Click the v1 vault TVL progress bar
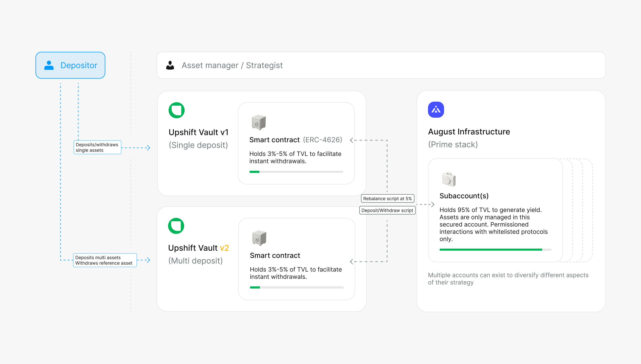Image resolution: width=641 pixels, height=364 pixels. pos(296,172)
